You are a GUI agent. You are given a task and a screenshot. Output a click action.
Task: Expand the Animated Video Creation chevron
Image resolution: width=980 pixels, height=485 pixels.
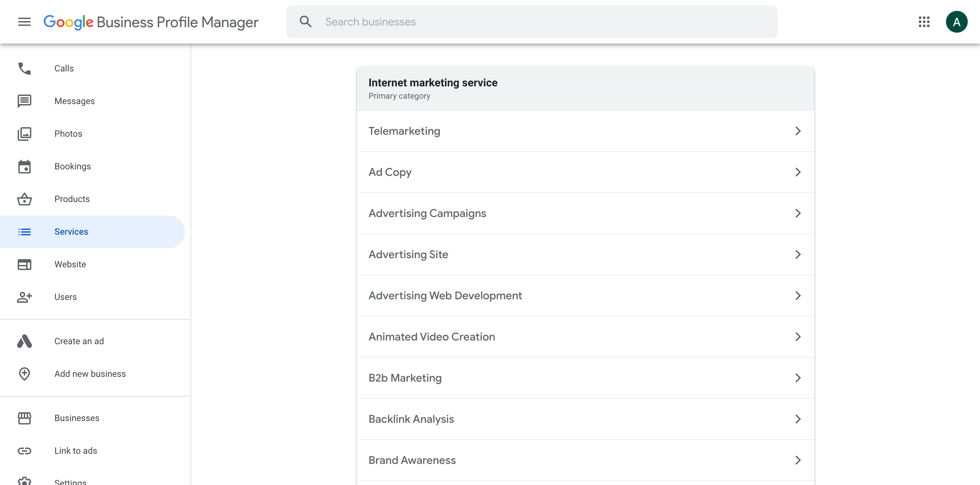tap(798, 337)
